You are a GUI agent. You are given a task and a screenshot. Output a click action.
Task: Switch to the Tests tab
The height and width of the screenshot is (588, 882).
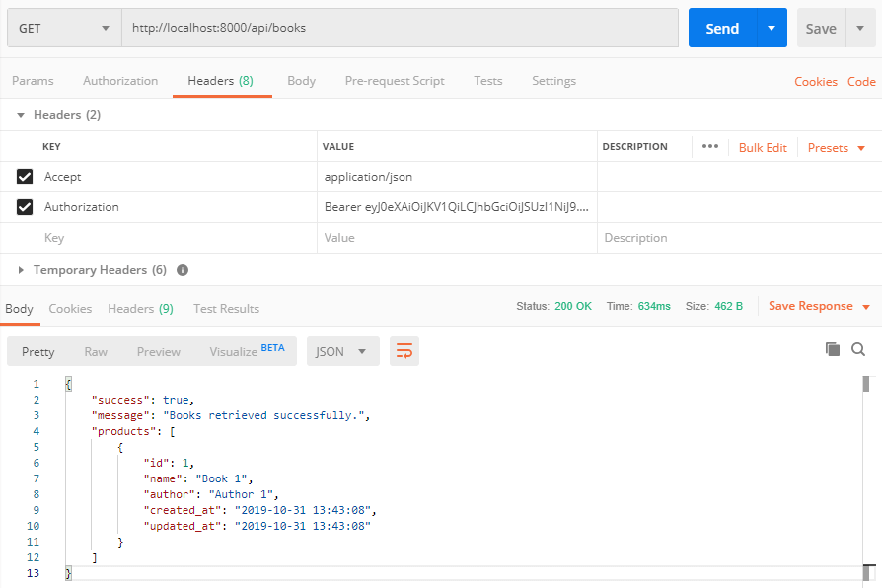pyautogui.click(x=488, y=81)
